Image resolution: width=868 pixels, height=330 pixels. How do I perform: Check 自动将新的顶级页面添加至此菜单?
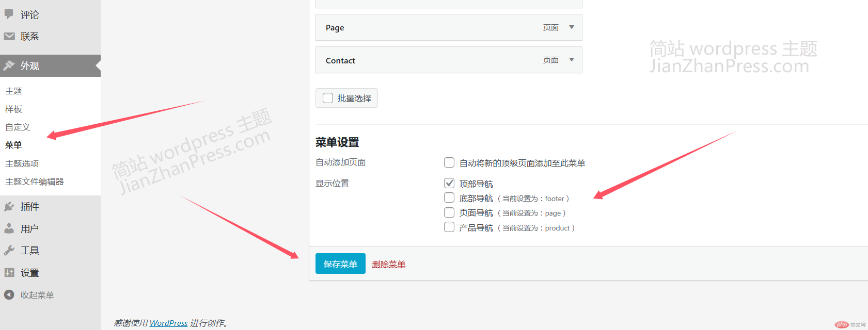(449, 163)
